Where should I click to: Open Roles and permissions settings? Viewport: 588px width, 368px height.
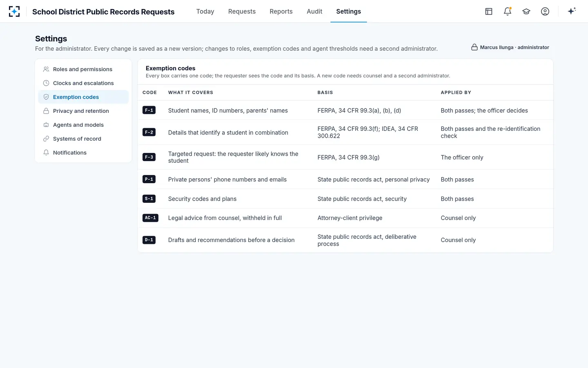pos(83,69)
